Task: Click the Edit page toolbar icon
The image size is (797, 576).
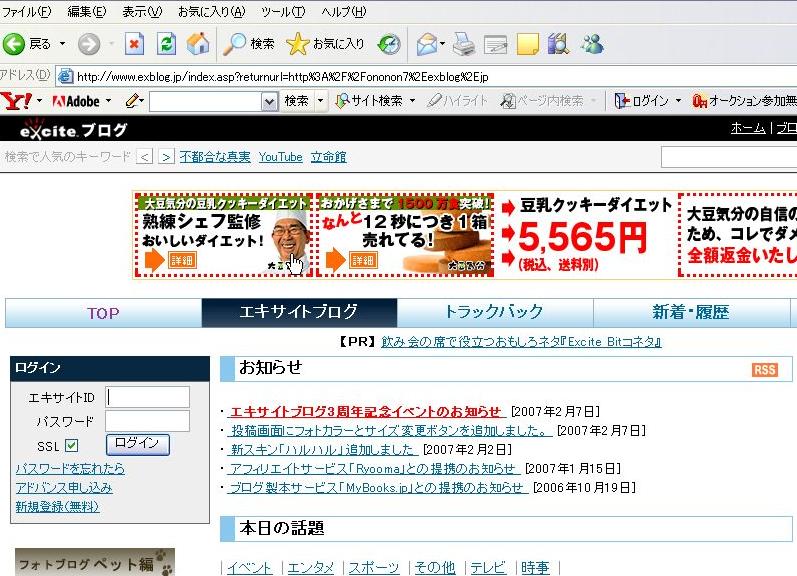Action: coord(496,45)
